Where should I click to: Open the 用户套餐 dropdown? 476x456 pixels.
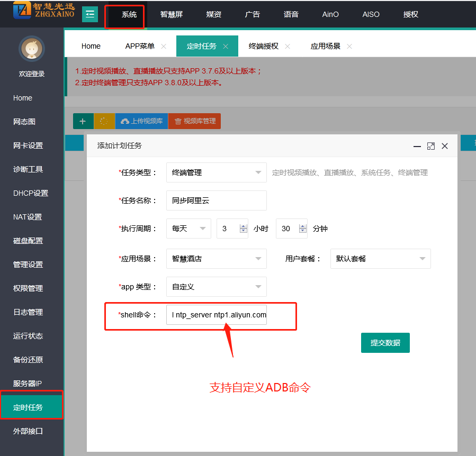click(380, 259)
